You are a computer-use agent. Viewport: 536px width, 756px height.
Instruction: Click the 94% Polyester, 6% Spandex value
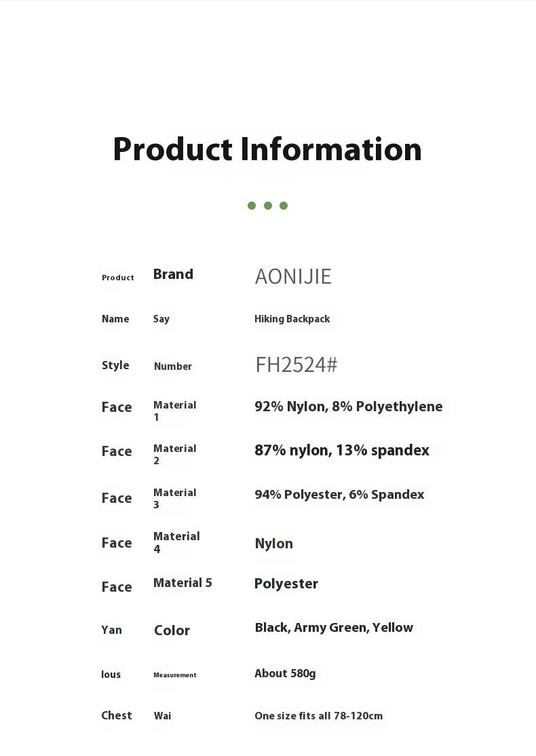tap(339, 495)
